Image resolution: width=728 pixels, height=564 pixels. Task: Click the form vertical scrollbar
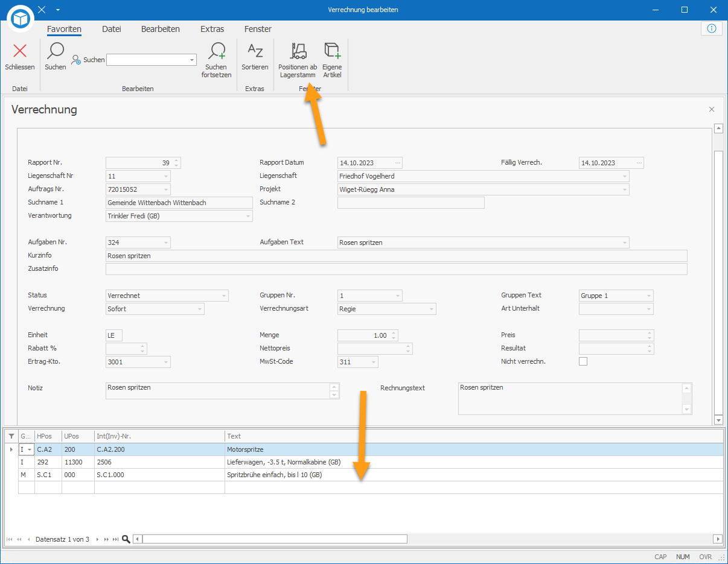718,274
